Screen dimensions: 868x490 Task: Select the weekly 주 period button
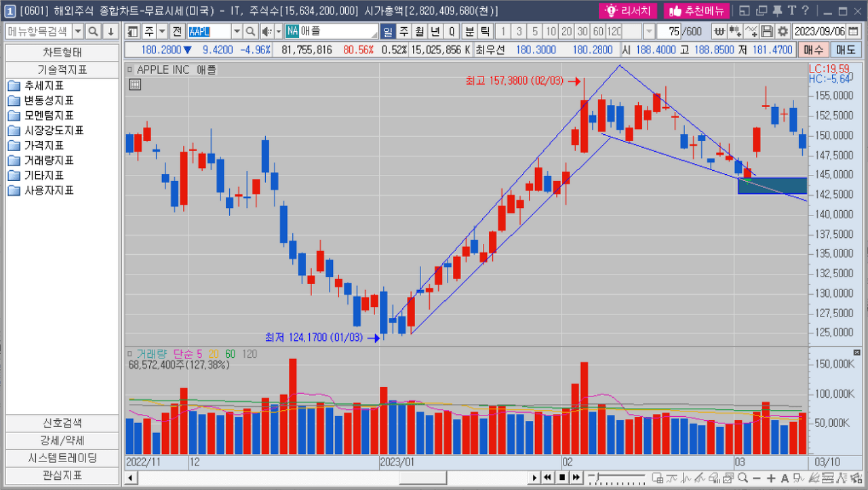[x=403, y=32]
